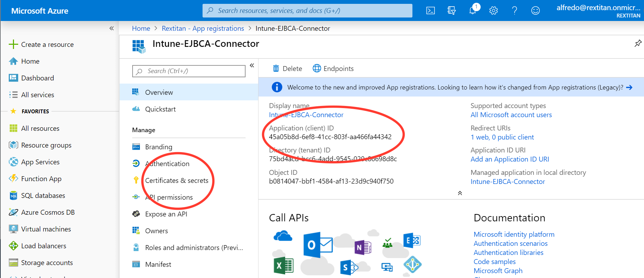Click the Endpoints button

coord(333,69)
